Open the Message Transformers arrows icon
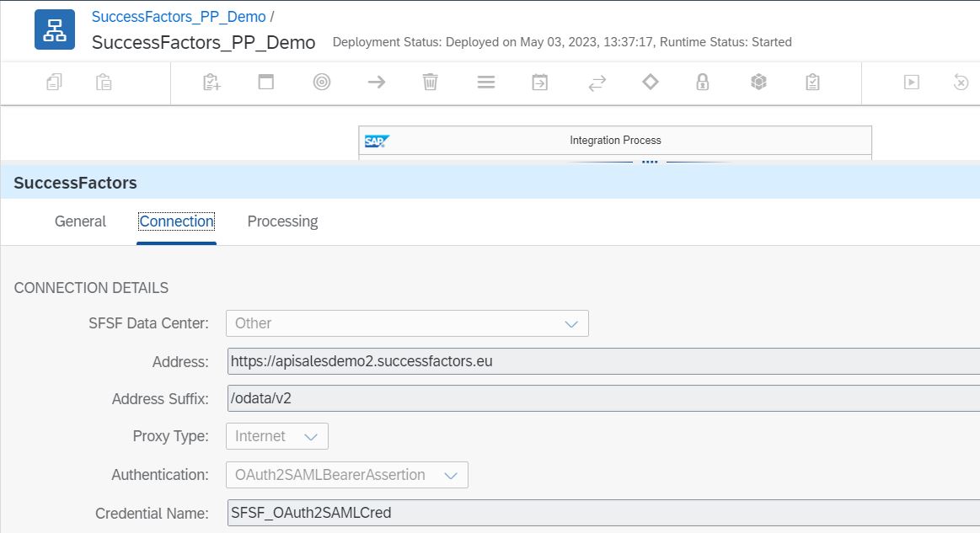Image resolution: width=980 pixels, height=533 pixels. tap(597, 83)
